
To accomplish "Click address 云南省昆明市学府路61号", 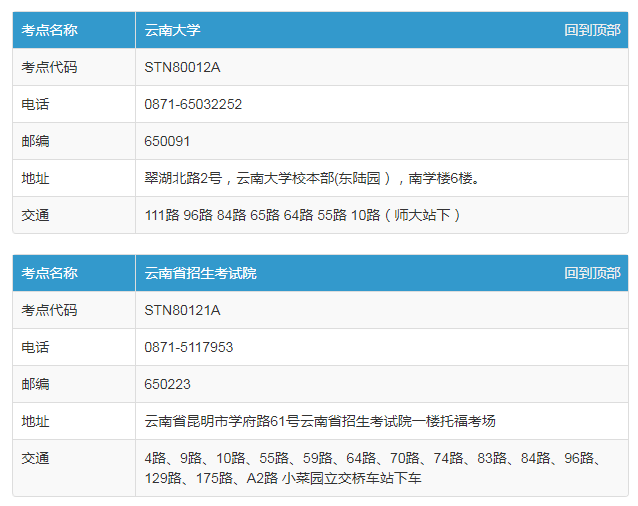I will 320,421.
